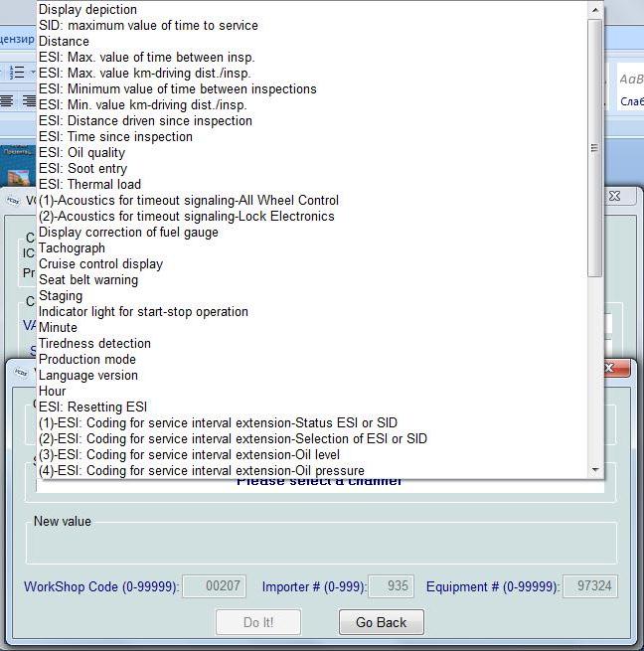Pick 'Cruise control display' channel
Image resolution: width=644 pixels, height=651 pixels.
click(100, 264)
